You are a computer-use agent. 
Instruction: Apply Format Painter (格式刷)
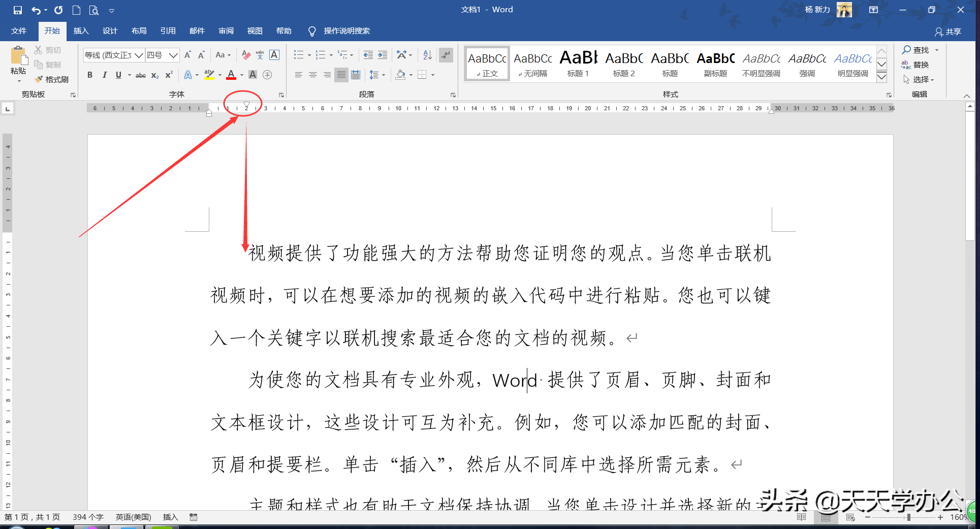coord(52,79)
